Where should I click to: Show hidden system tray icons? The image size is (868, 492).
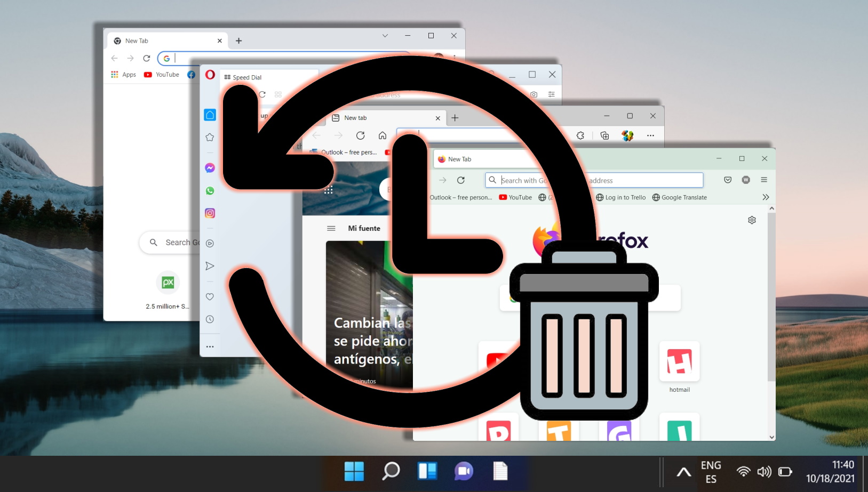pos(683,472)
